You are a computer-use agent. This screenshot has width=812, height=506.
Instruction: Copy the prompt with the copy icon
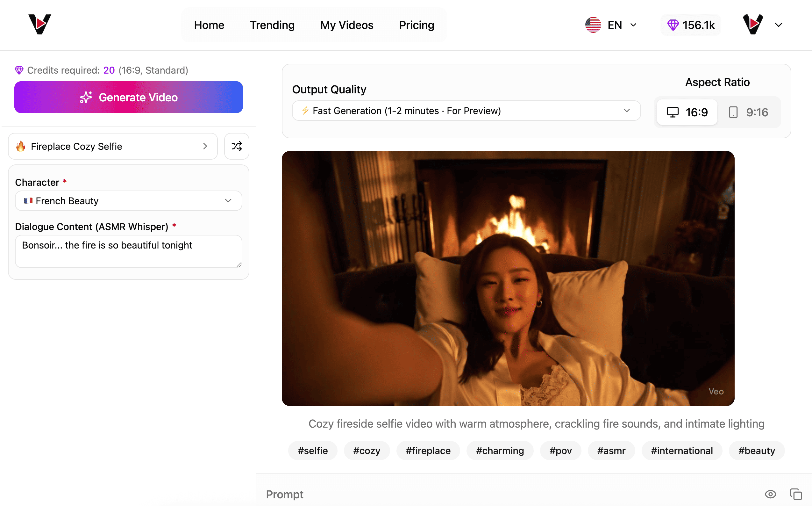pos(796,494)
